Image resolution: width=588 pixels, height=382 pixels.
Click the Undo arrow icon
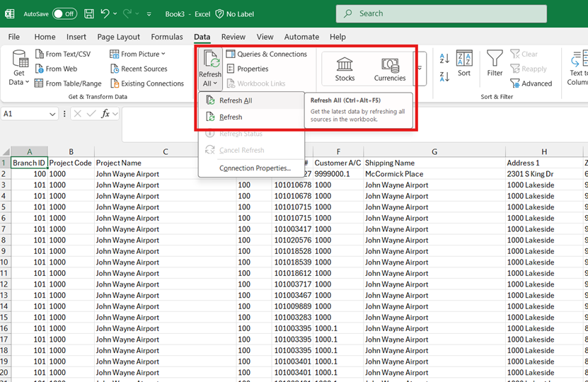click(105, 14)
